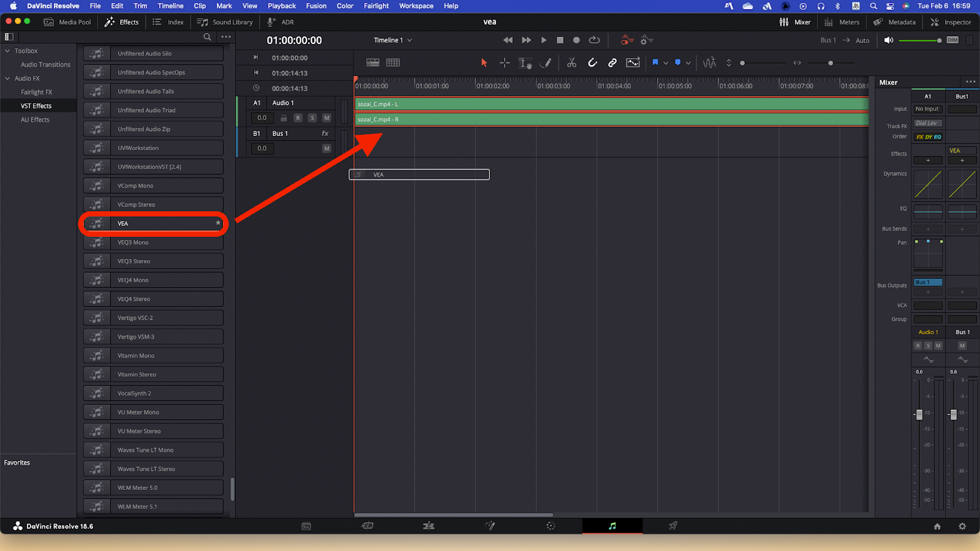The image size is (980, 551).
Task: Toggle the red automation enable icon
Action: tap(626, 40)
